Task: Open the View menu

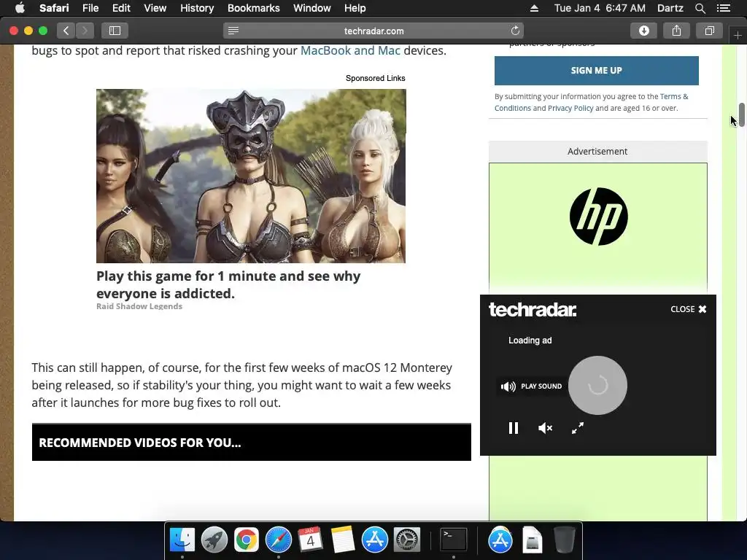Action: click(x=155, y=8)
